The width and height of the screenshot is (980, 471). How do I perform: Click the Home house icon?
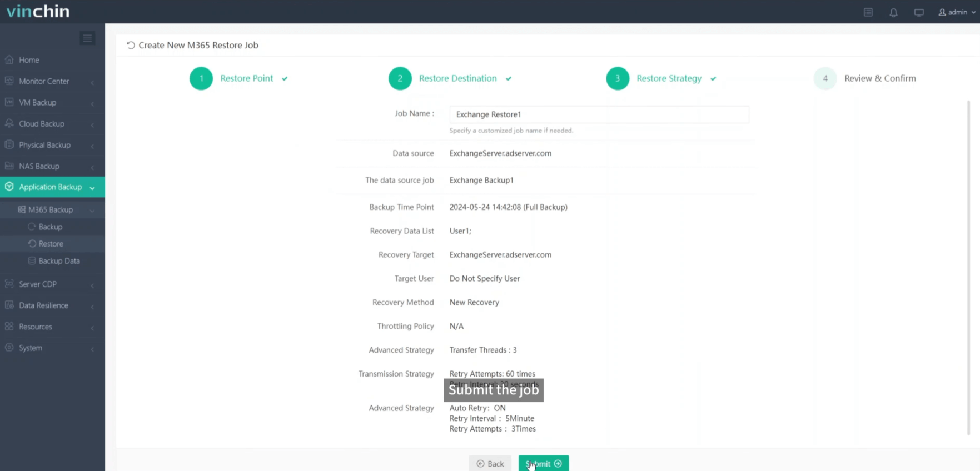pyautogui.click(x=9, y=59)
